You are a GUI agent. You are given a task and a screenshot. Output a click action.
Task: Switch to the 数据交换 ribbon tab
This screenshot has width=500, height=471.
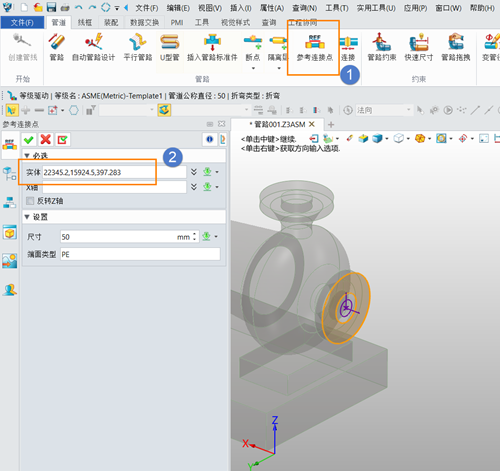[x=144, y=22]
